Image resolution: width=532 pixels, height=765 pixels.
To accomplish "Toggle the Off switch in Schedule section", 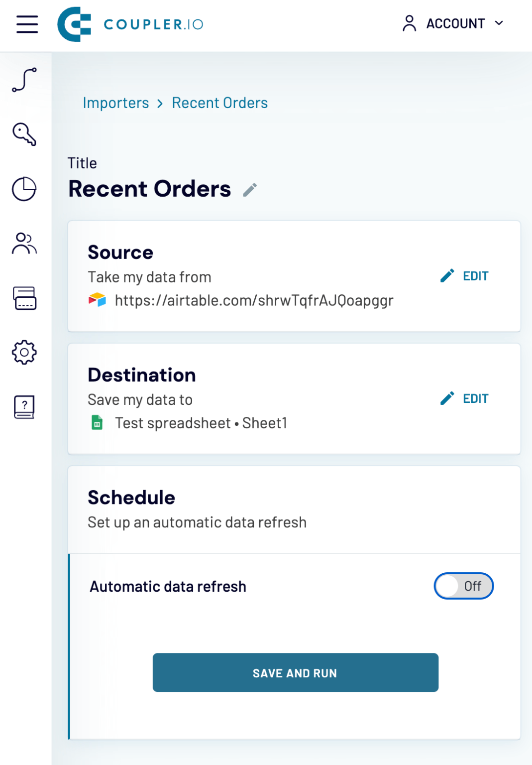I will pos(463,586).
